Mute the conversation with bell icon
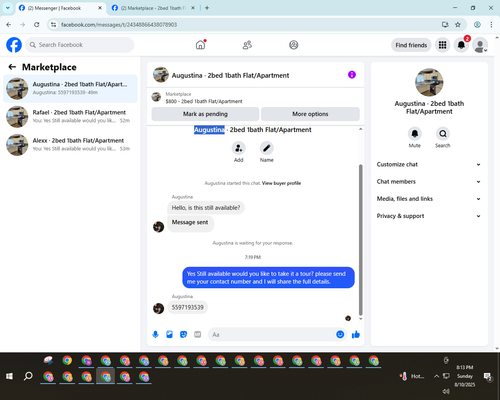500x400 pixels. [x=415, y=134]
